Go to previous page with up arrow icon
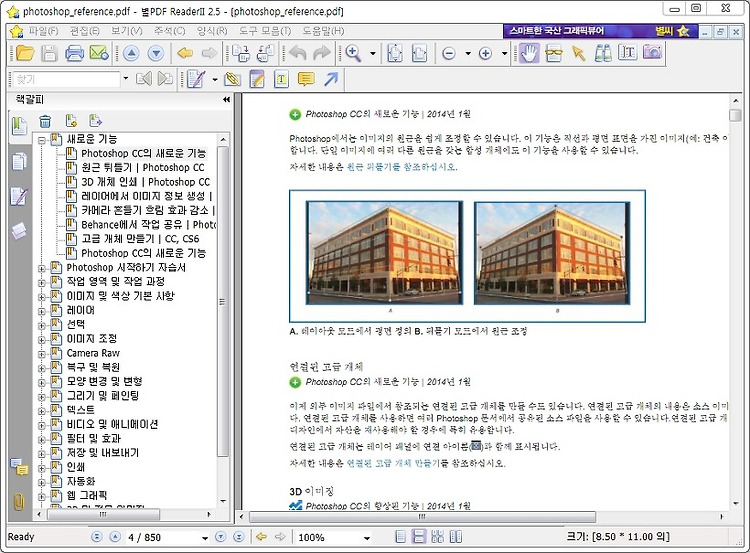The width and height of the screenshot is (750, 553). (x=132, y=53)
